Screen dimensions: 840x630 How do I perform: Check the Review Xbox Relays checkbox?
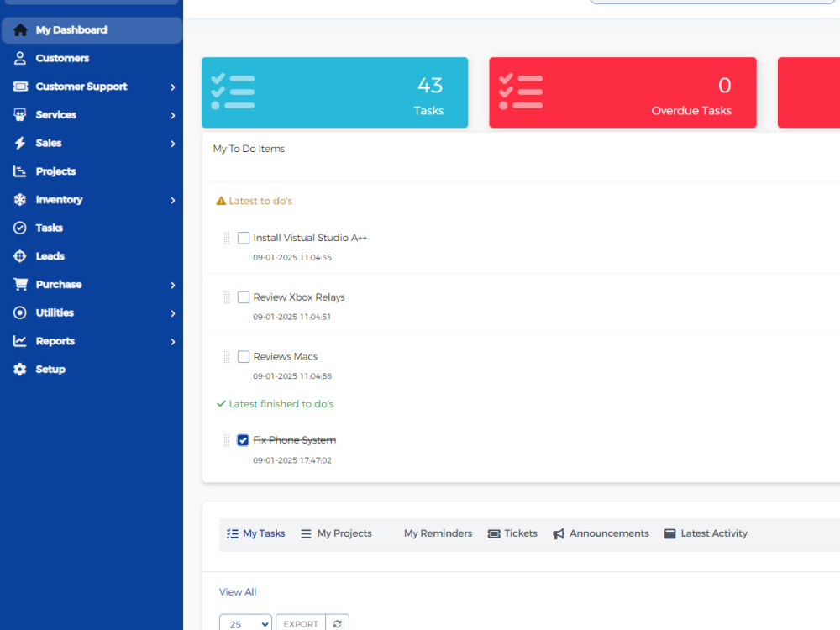click(x=244, y=297)
